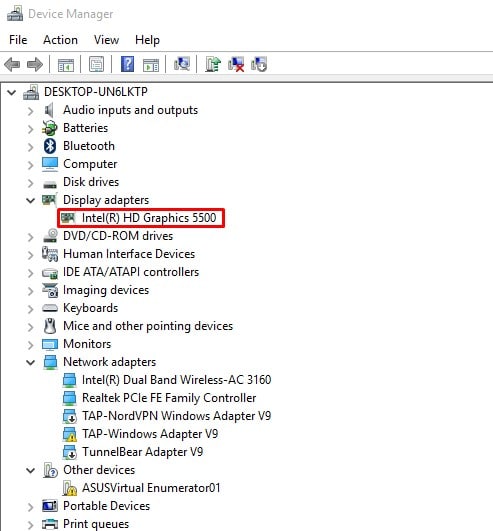Open the View menu

pos(106,40)
